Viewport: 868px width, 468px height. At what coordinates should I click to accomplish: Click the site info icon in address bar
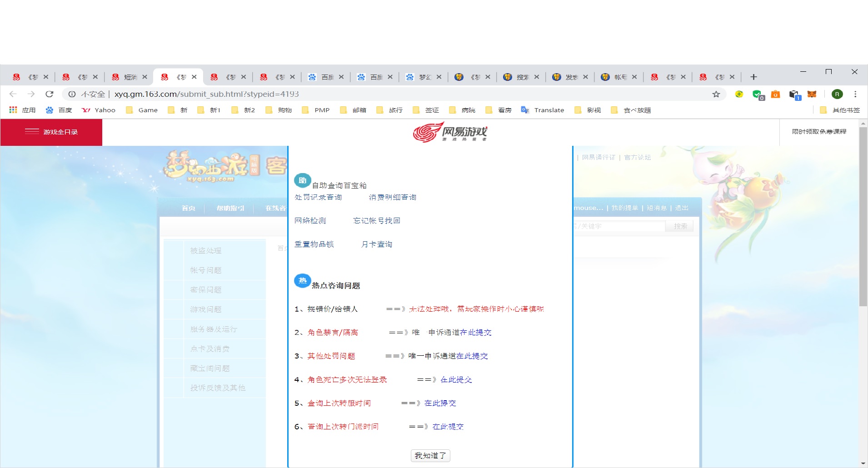click(72, 94)
